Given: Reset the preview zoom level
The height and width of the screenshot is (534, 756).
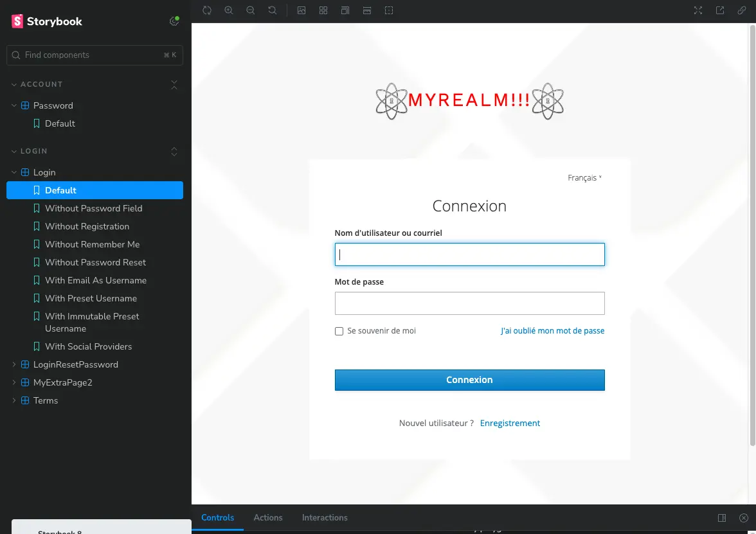Looking at the screenshot, I should [273, 10].
